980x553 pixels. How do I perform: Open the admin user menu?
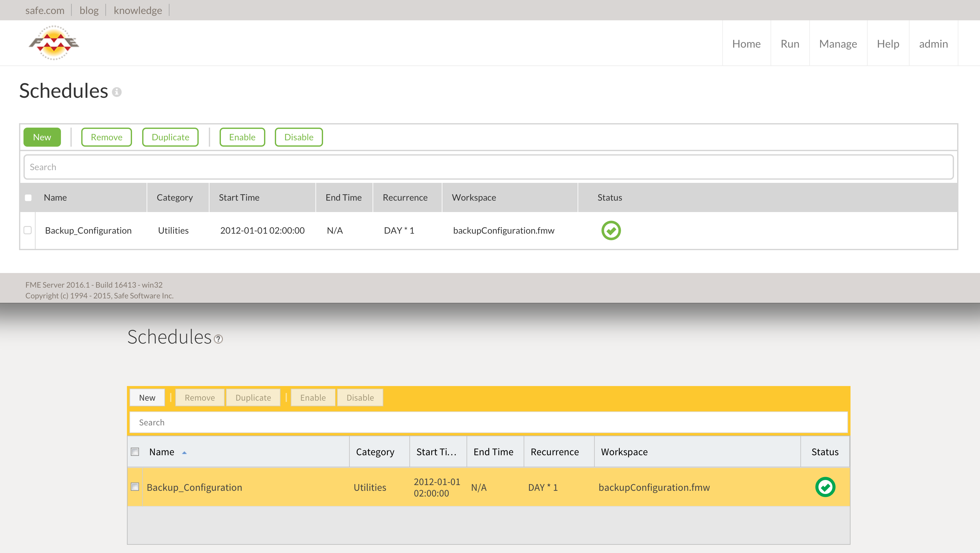pyautogui.click(x=933, y=44)
